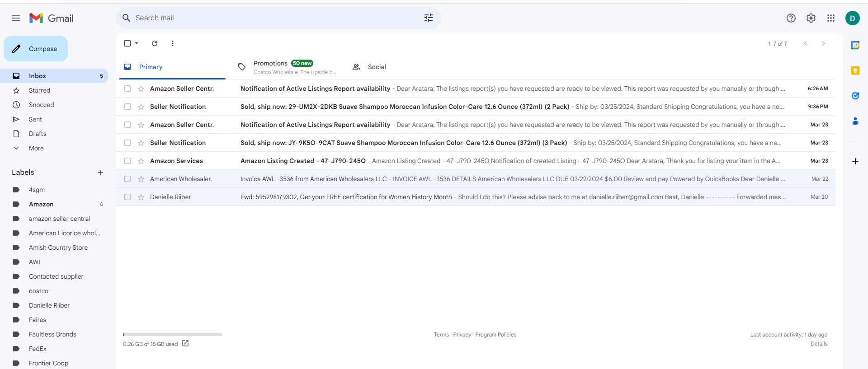Open the Program Policies link
Viewport: 868px width, 369px height.
pyautogui.click(x=495, y=335)
